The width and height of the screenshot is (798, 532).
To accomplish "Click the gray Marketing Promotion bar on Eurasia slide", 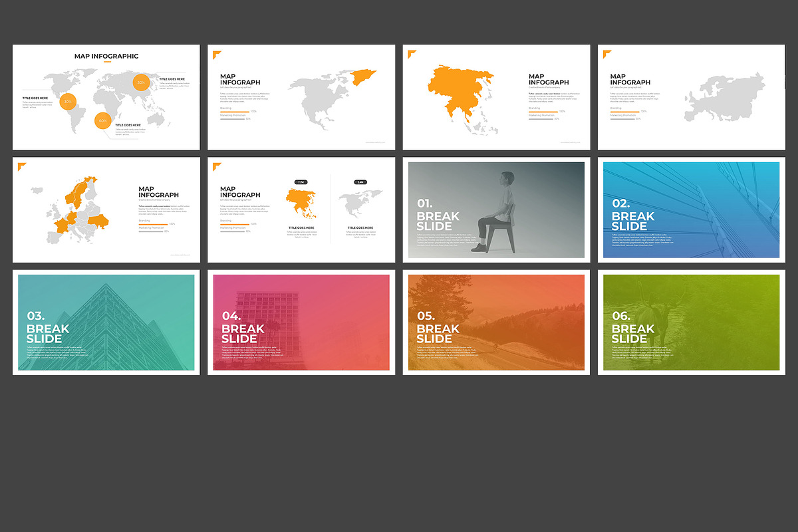I will point(622,119).
